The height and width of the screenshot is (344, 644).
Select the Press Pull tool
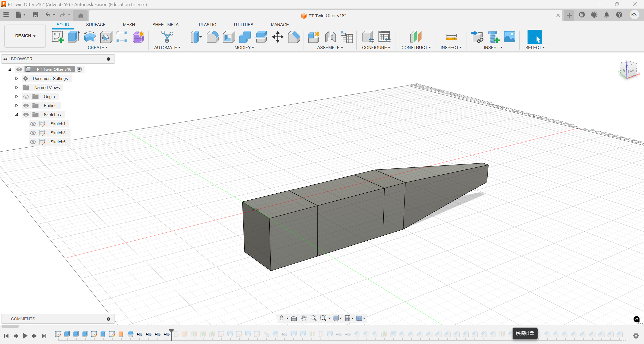coord(196,37)
